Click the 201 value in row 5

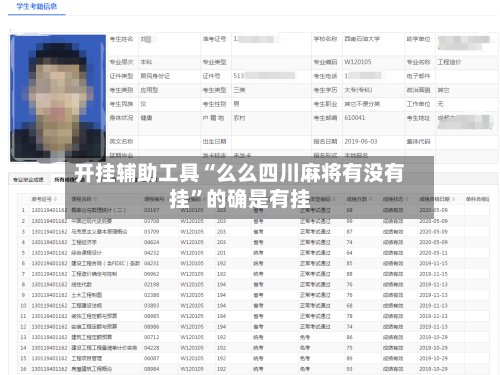click(x=221, y=253)
